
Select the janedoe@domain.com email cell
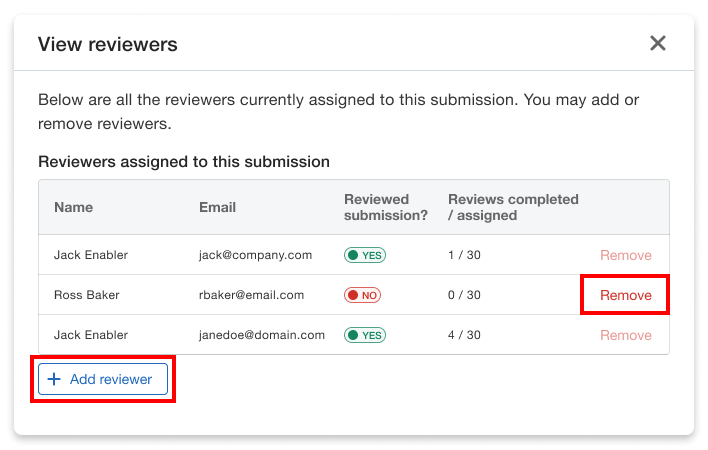point(261,335)
